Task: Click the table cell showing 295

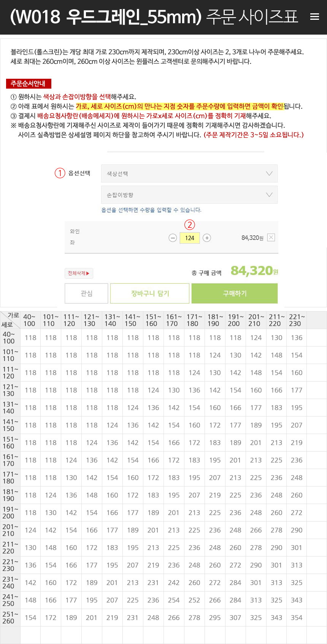Action: coord(215,618)
